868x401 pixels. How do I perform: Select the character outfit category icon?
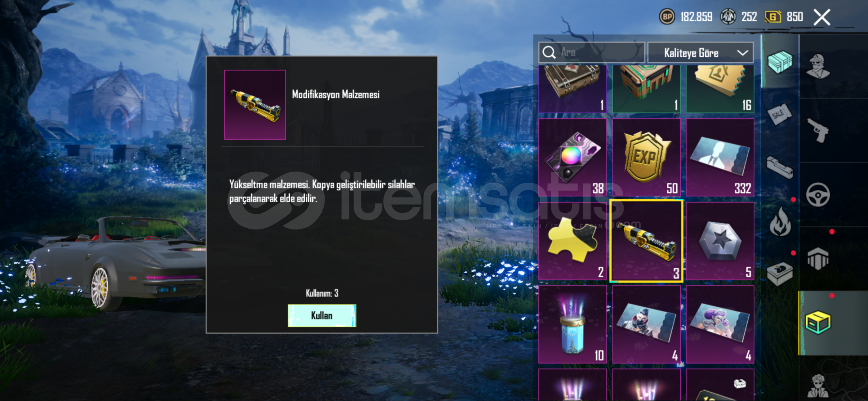tap(818, 66)
